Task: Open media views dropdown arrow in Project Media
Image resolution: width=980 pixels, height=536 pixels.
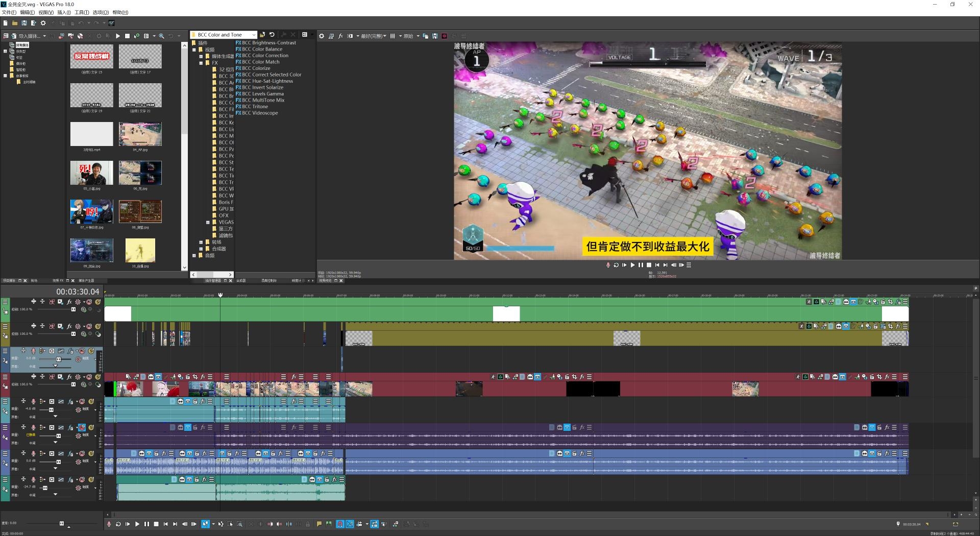Action: (154, 36)
